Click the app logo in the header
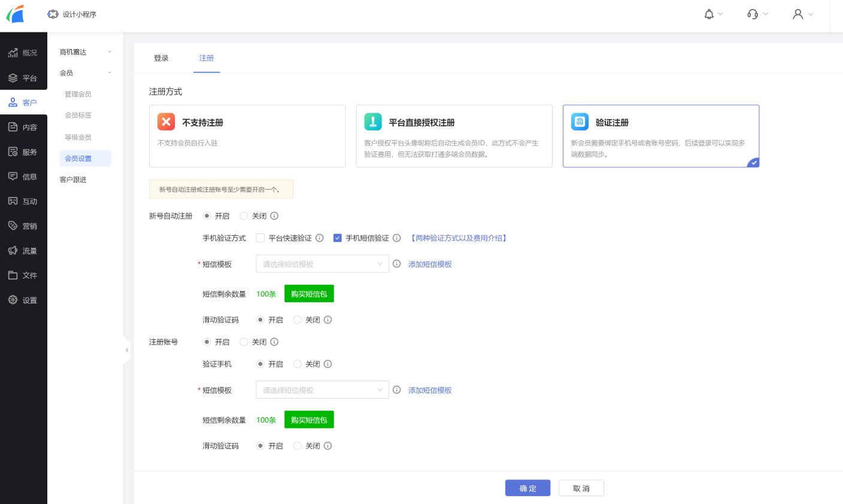843x504 pixels. (15, 14)
